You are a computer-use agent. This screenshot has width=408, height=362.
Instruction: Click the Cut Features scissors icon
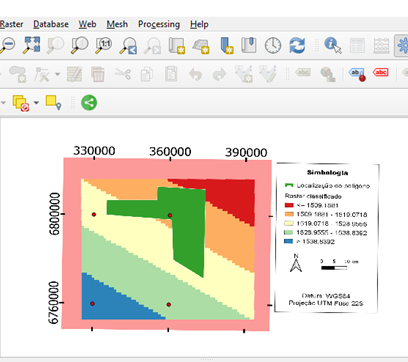[123, 74]
